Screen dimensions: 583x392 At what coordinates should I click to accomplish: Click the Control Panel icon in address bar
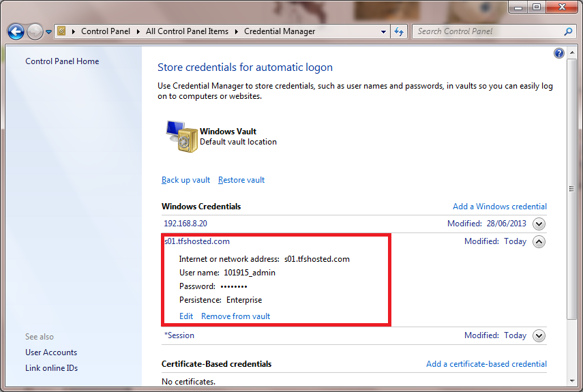(61, 31)
